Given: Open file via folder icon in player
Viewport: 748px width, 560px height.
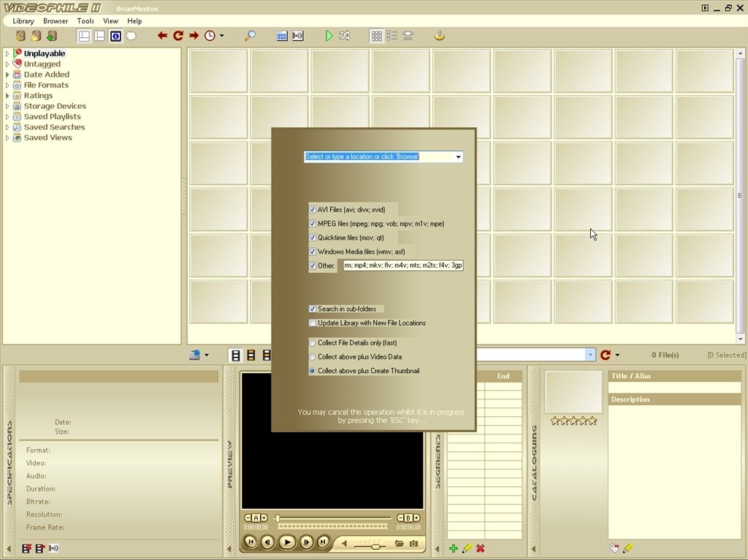Looking at the screenshot, I should click(400, 543).
